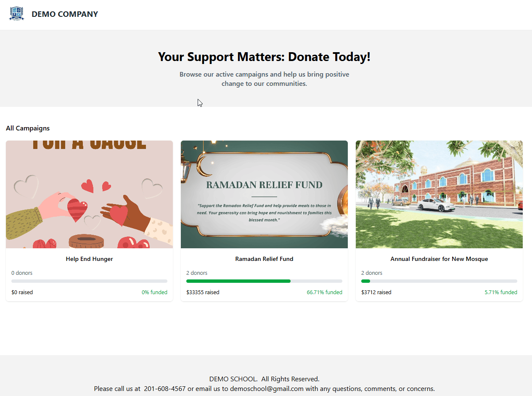Click the $33355 raised amount
Screen dimensions: 532x396
click(x=203, y=292)
